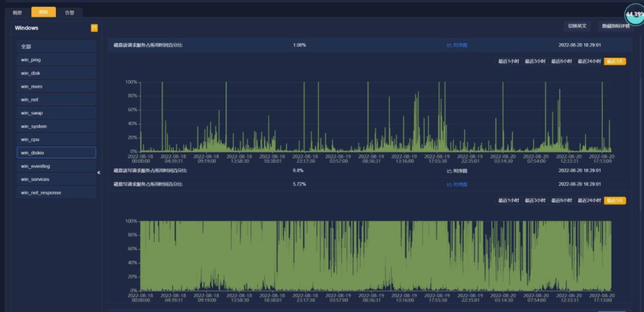Select 最近6小时 above the upper chart

coord(562,61)
